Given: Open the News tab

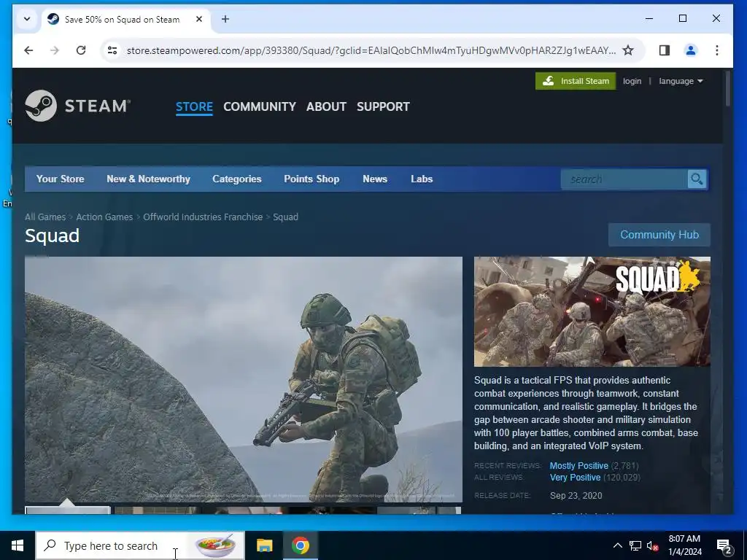Looking at the screenshot, I should [375, 179].
